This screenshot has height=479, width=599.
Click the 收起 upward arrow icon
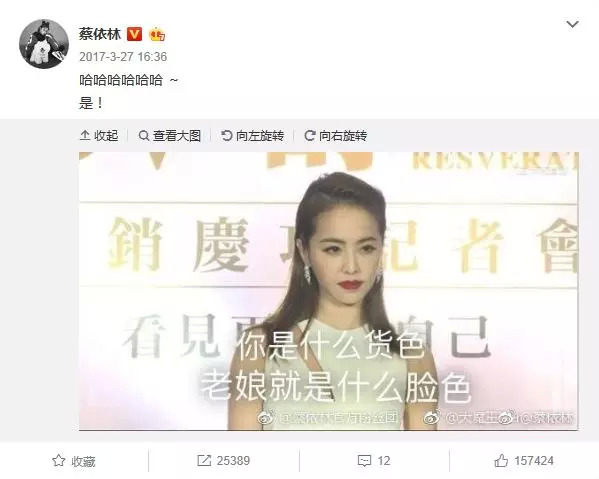pyautogui.click(x=85, y=135)
